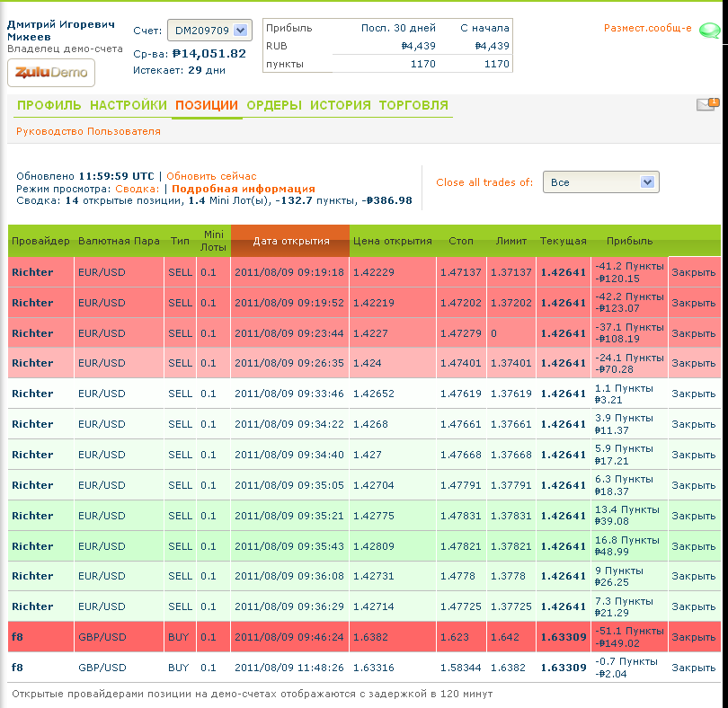Click the green message bubble icon
Image resolution: width=728 pixels, height=708 pixels.
[709, 31]
